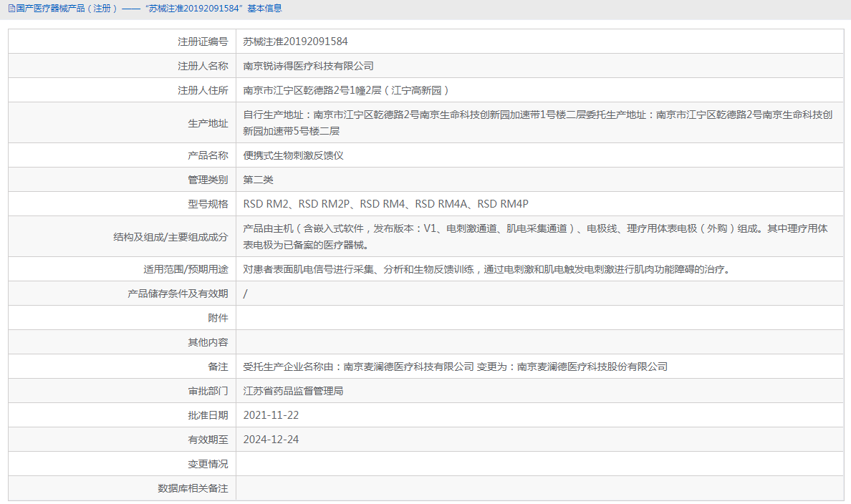Select the approval date 2021-11-22
The height and width of the screenshot is (504, 851).
click(x=271, y=415)
